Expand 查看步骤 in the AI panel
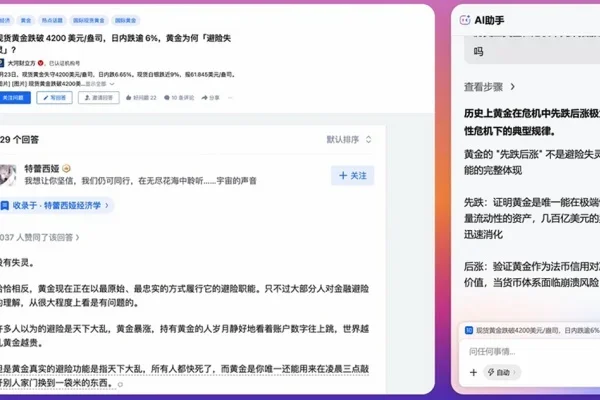 (489, 87)
